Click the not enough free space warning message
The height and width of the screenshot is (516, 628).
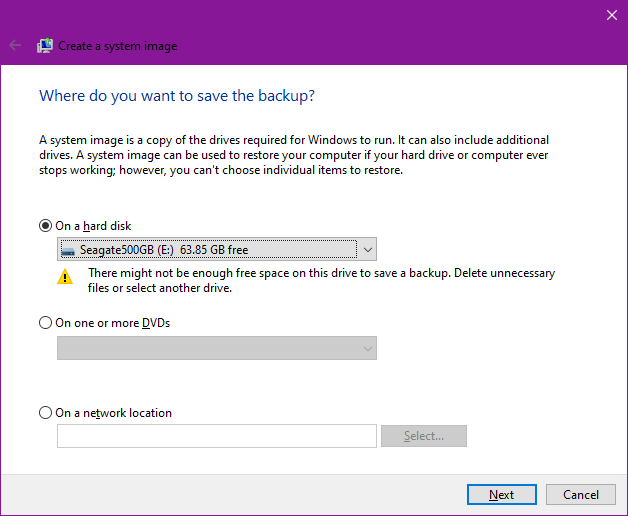pyautogui.click(x=321, y=280)
